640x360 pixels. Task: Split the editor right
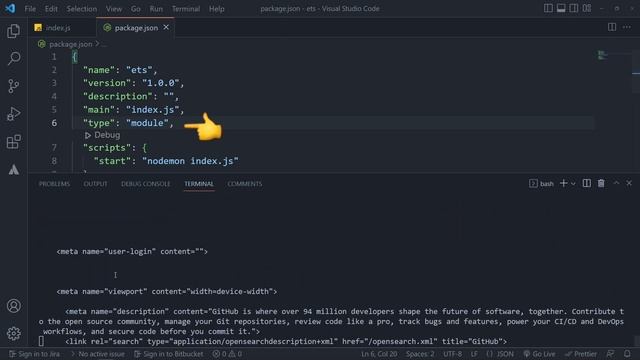pos(612,27)
